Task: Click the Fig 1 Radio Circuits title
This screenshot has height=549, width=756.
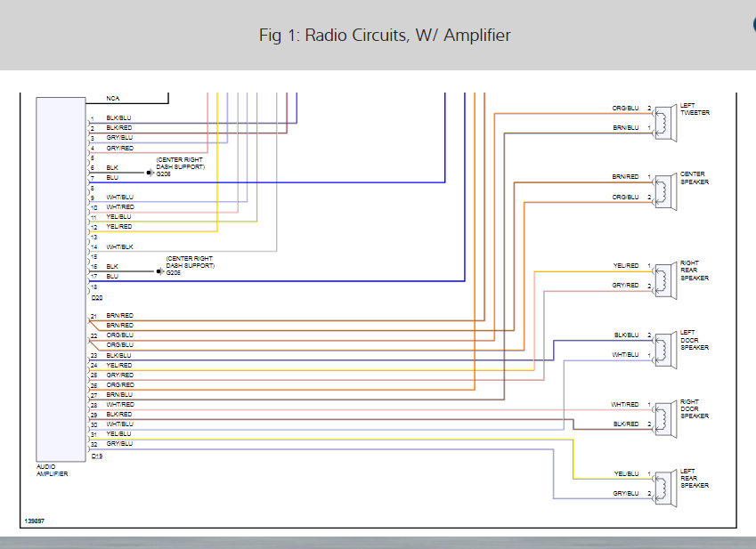Action: coord(385,36)
